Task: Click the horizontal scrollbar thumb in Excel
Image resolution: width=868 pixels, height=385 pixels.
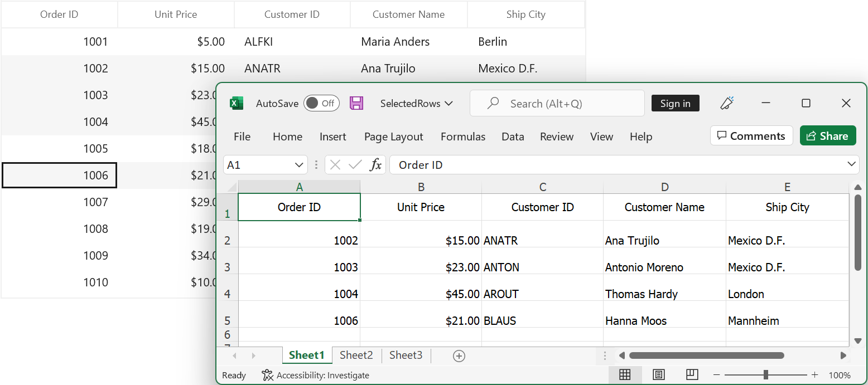Action: click(x=706, y=355)
